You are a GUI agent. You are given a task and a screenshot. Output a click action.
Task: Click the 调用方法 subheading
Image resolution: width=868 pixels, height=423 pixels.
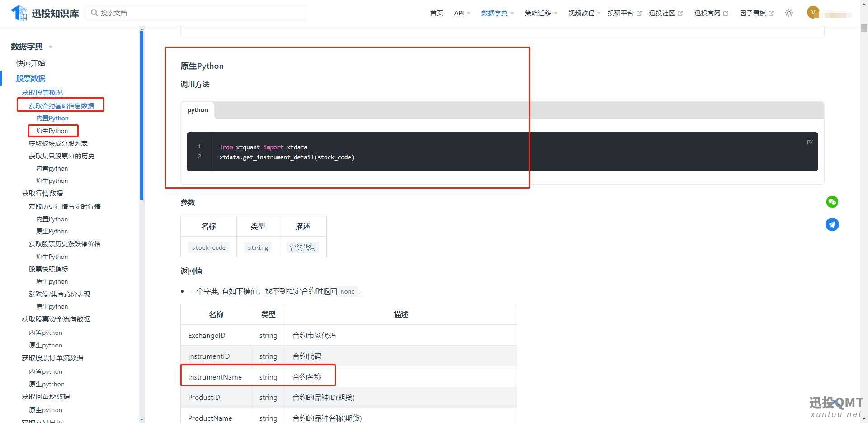(x=195, y=84)
